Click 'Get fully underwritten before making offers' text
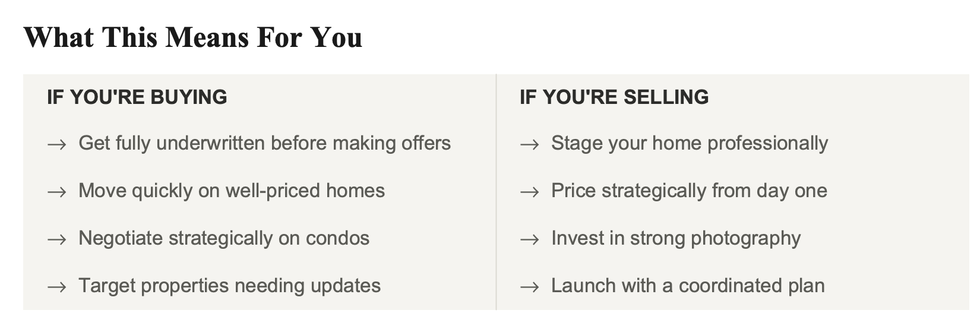 [x=264, y=143]
